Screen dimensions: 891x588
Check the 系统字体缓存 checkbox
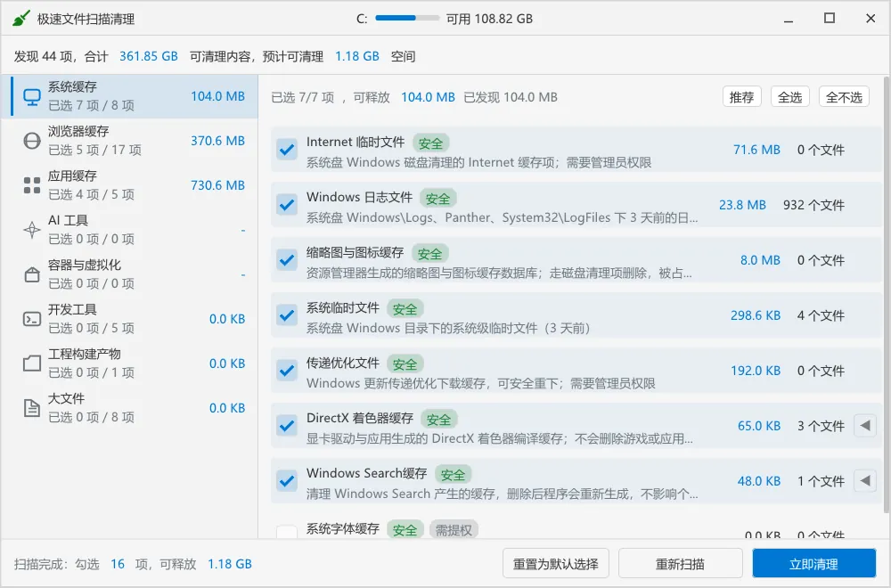pos(287,533)
